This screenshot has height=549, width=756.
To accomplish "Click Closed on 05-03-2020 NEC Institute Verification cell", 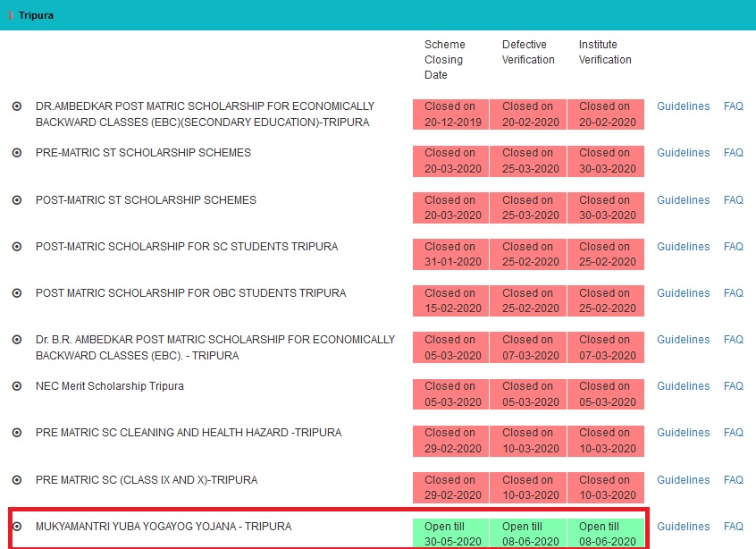I will (606, 394).
